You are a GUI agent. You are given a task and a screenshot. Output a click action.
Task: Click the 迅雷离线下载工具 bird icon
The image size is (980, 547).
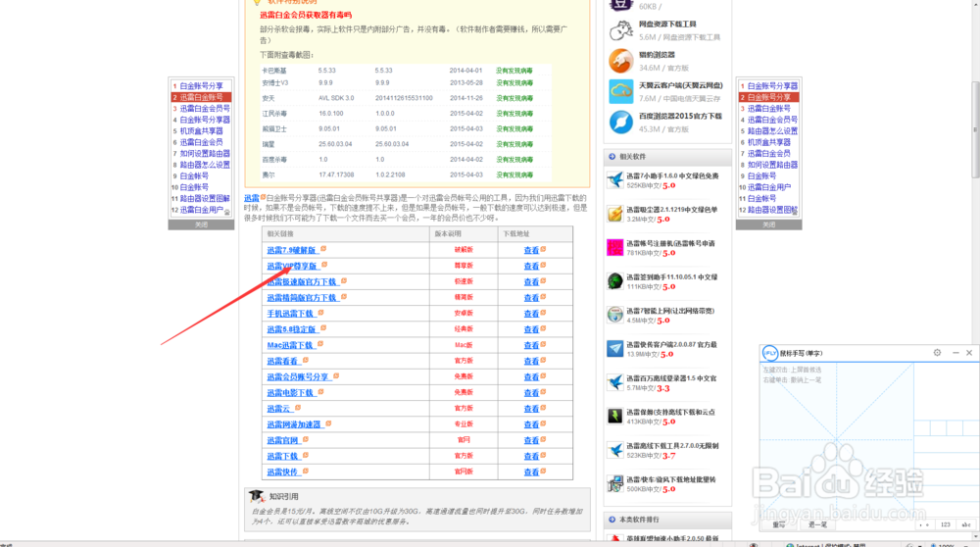[x=615, y=450]
